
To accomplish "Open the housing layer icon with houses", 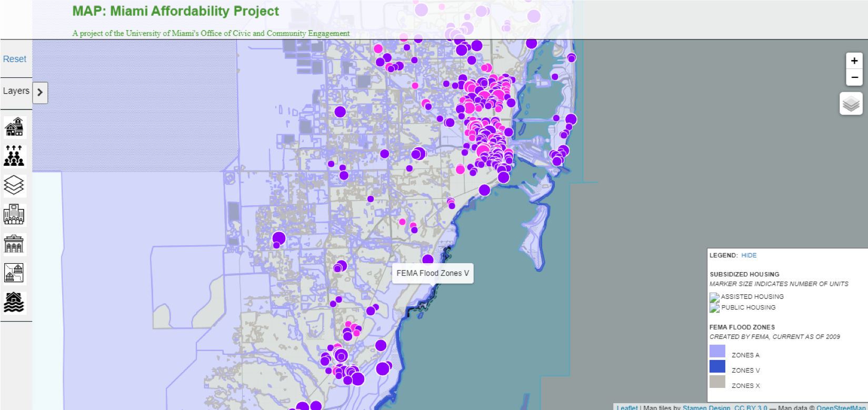I will tap(14, 127).
